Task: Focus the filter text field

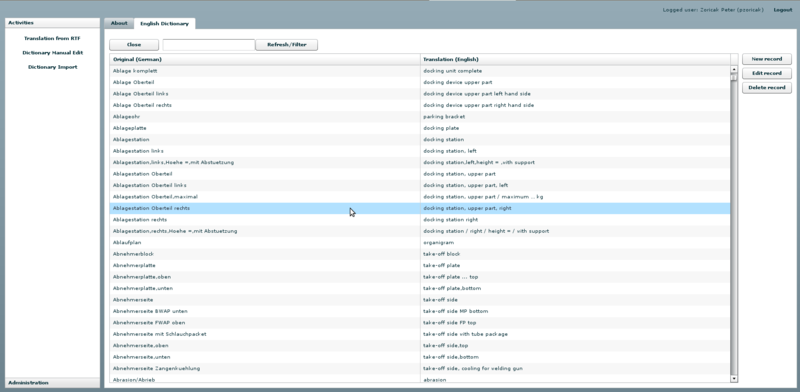Action: 209,45
